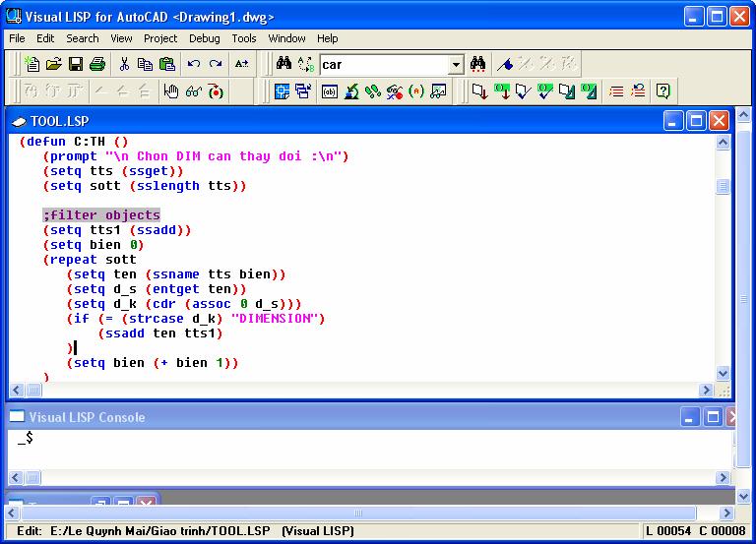Undo the last edit
This screenshot has width=756, height=544.
coord(194,64)
